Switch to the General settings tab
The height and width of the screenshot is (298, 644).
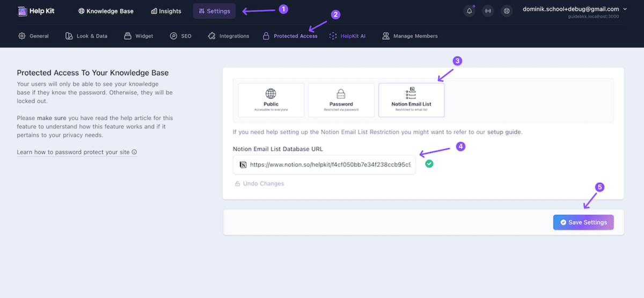coord(33,36)
